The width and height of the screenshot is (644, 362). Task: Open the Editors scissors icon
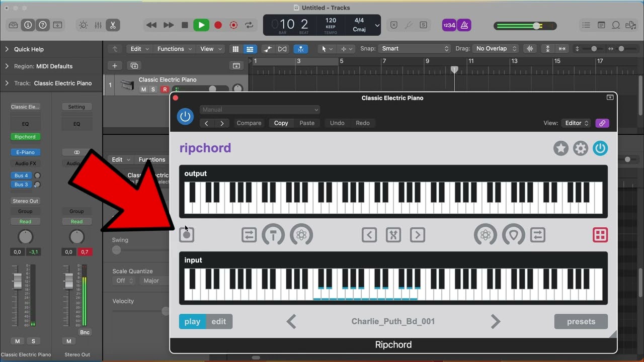tap(113, 25)
